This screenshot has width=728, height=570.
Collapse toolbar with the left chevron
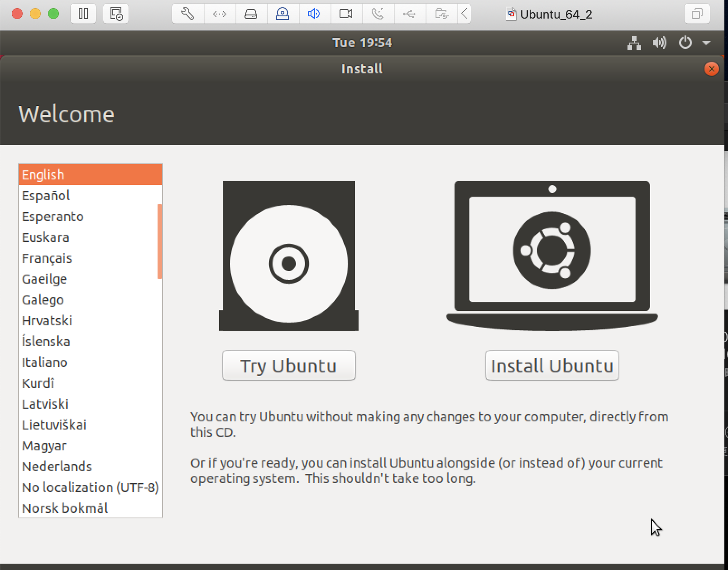(465, 14)
